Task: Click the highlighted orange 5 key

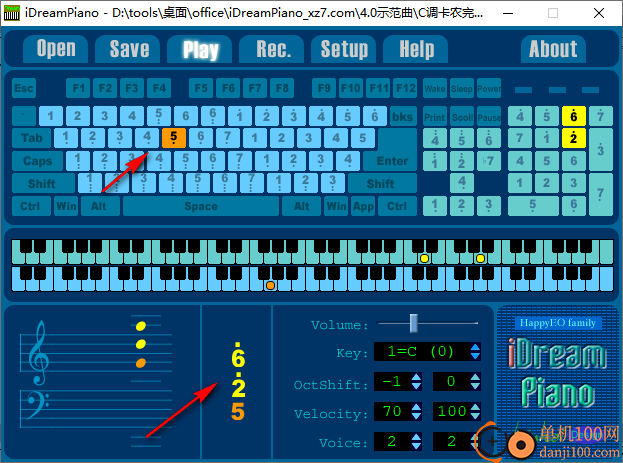Action: pos(174,138)
